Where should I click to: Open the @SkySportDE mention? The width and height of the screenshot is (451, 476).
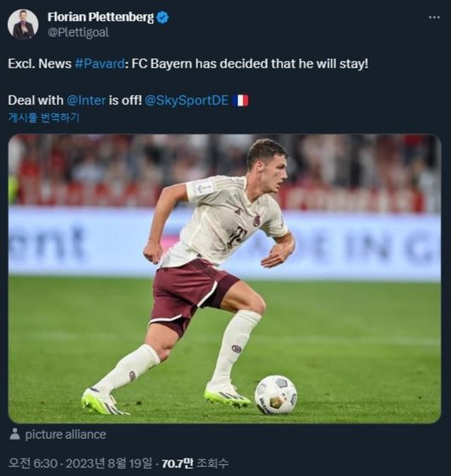tap(186, 100)
